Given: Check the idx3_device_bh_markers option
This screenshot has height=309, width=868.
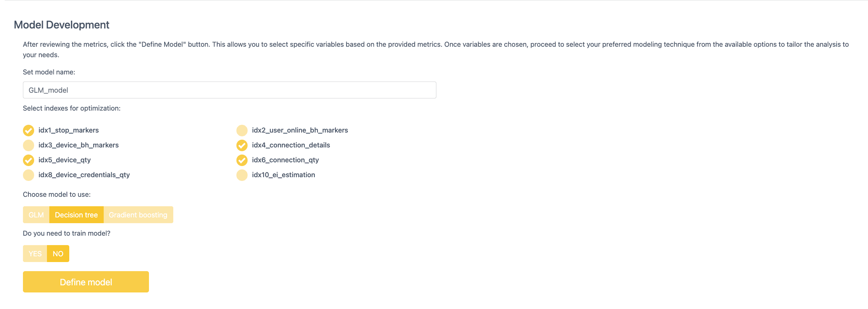Looking at the screenshot, I should click(x=28, y=145).
